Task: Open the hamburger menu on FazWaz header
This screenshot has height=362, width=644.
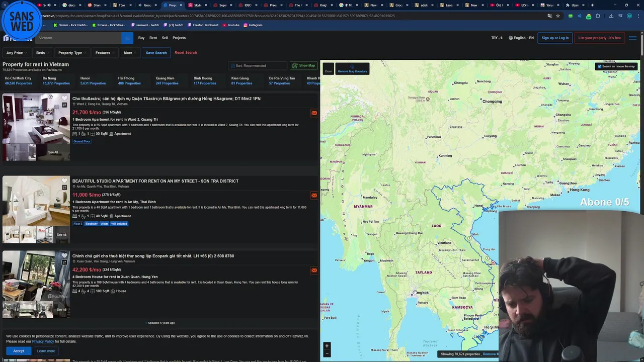Action: pyautogui.click(x=632, y=38)
